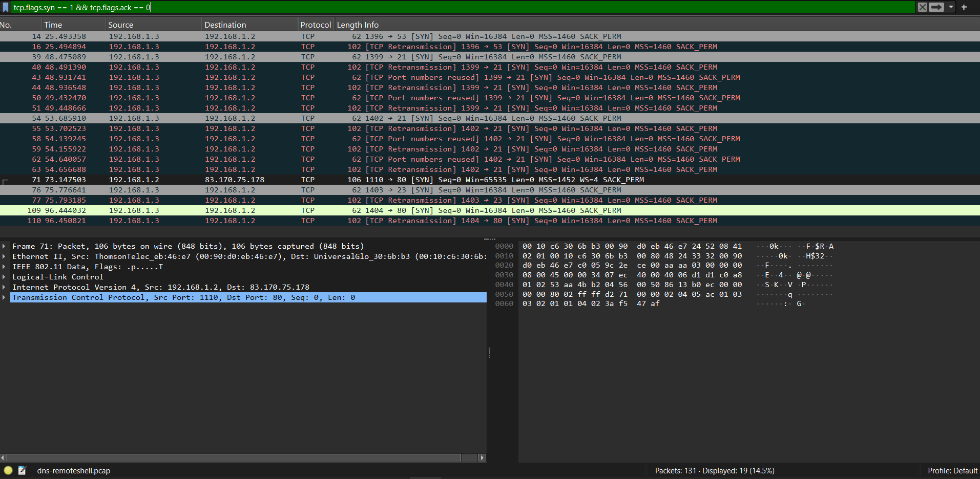Select packet 54 from port 1402
This screenshot has height=479, width=980.
pyautogui.click(x=490, y=118)
